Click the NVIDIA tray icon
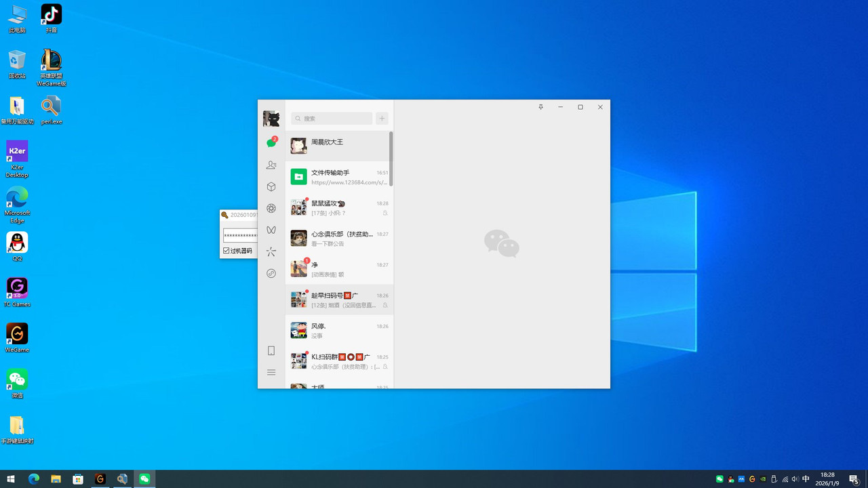 [x=763, y=479]
